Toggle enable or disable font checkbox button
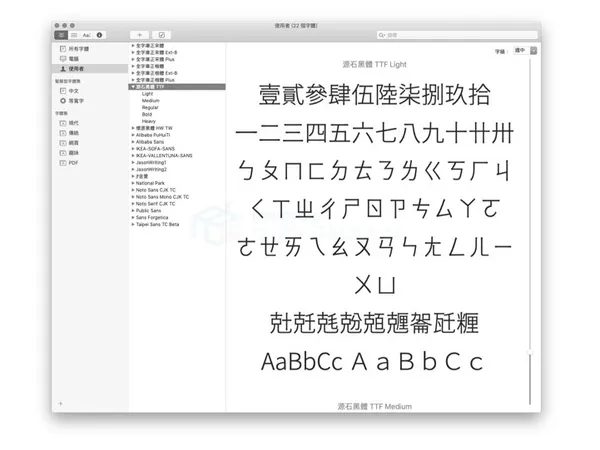This screenshot has width=600, height=450. 161,35
